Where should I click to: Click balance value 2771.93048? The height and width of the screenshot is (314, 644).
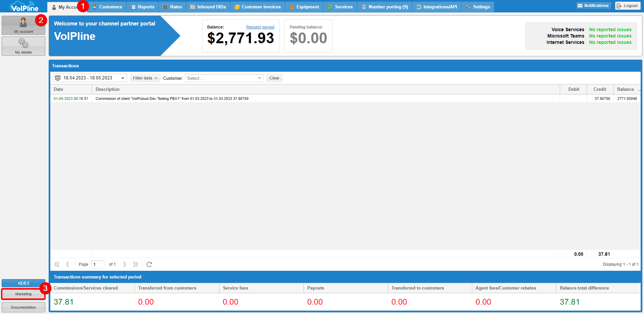tap(627, 99)
